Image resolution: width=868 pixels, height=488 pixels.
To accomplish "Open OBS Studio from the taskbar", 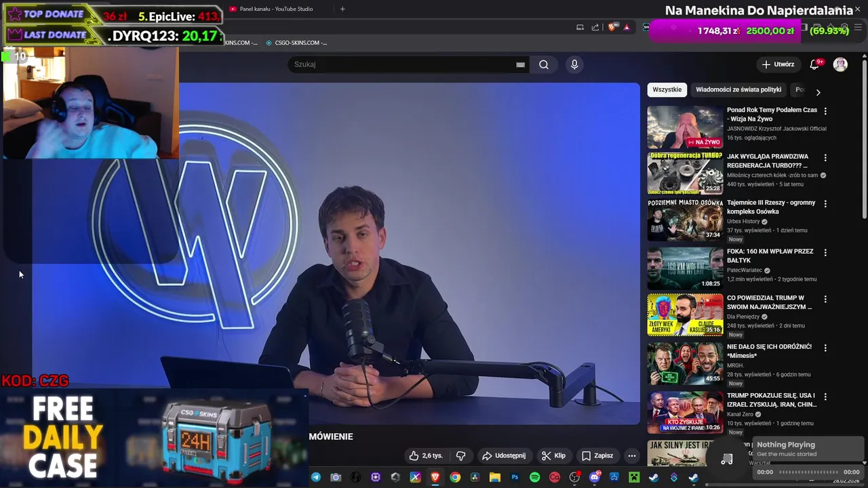I will click(574, 477).
